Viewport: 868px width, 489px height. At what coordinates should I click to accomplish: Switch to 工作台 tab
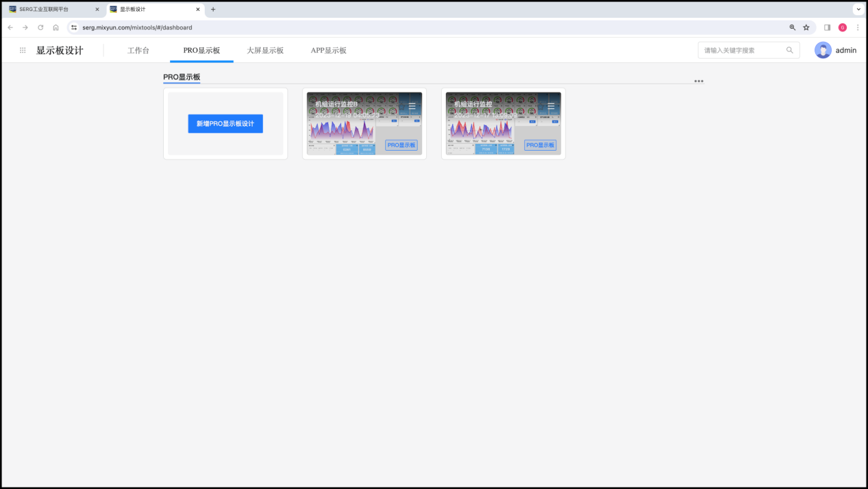(x=138, y=50)
